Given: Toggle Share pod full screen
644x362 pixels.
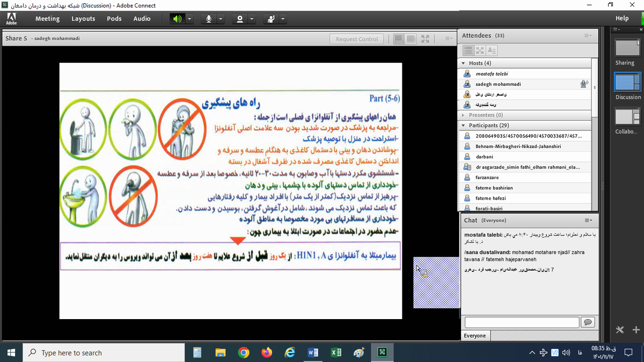Looking at the screenshot, I should [x=426, y=39].
